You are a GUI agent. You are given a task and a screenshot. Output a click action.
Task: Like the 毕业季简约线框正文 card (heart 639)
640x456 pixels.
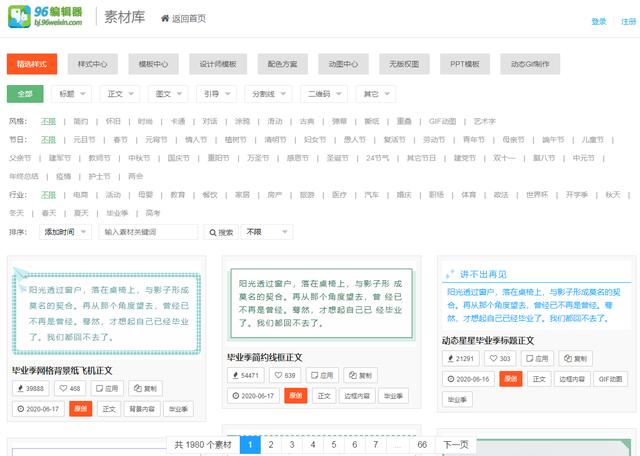click(284, 375)
